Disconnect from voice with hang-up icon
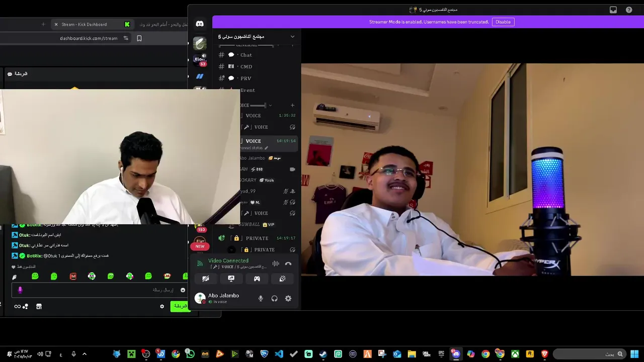 click(288, 263)
